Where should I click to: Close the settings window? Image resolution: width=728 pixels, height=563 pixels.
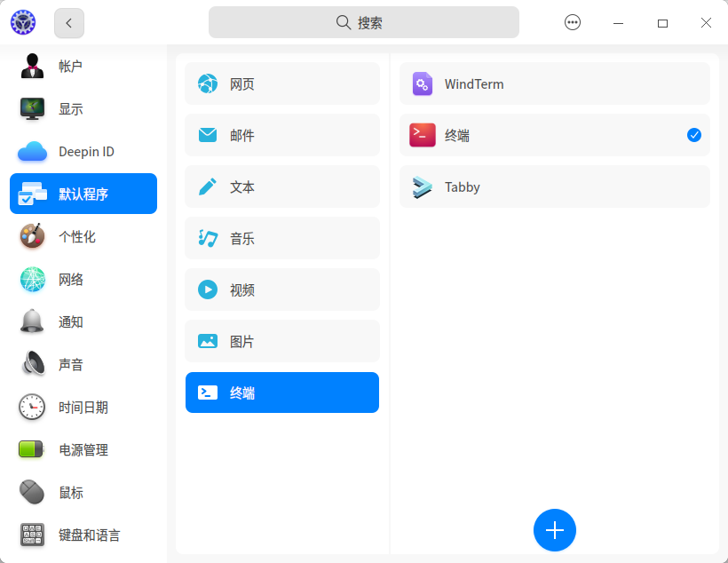[706, 23]
